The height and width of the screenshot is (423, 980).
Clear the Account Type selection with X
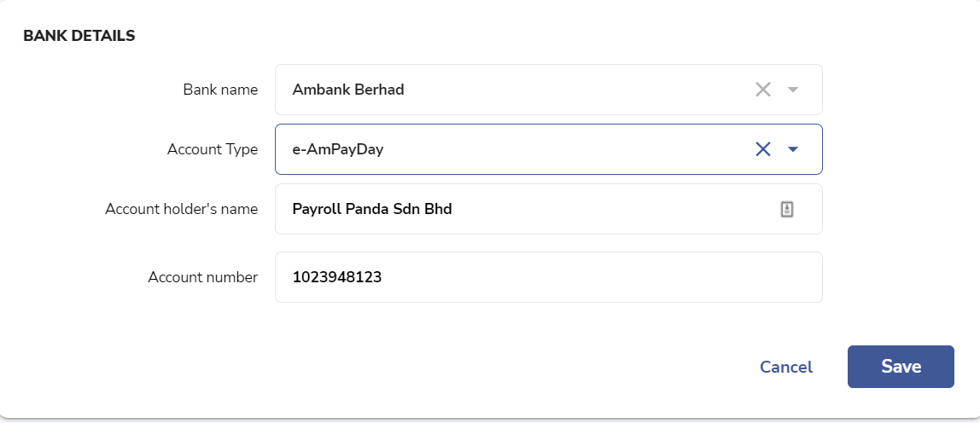[x=762, y=148]
